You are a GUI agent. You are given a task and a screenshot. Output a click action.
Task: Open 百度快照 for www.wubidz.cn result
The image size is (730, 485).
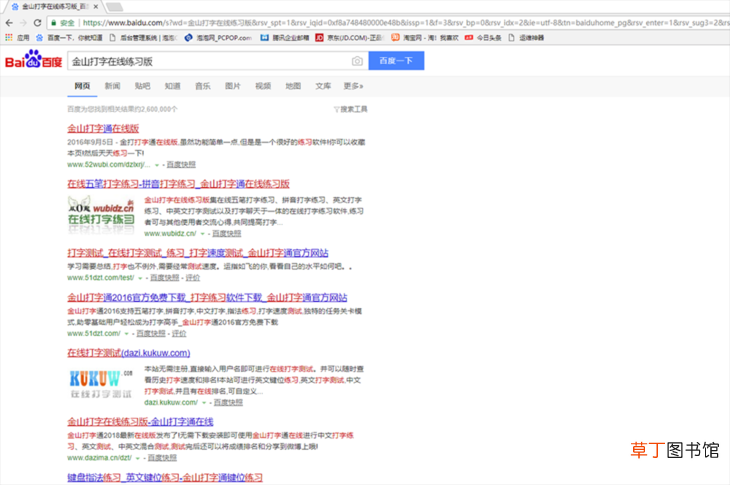click(x=227, y=234)
